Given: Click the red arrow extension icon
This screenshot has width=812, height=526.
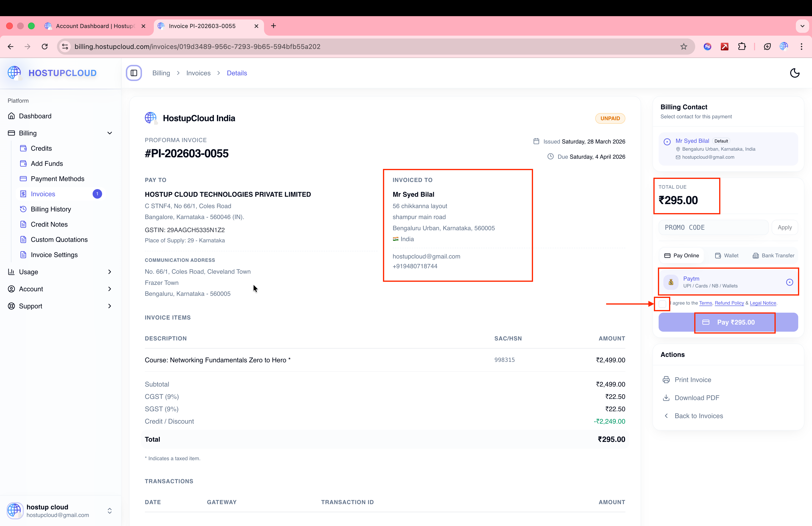Looking at the screenshot, I should click(724, 47).
